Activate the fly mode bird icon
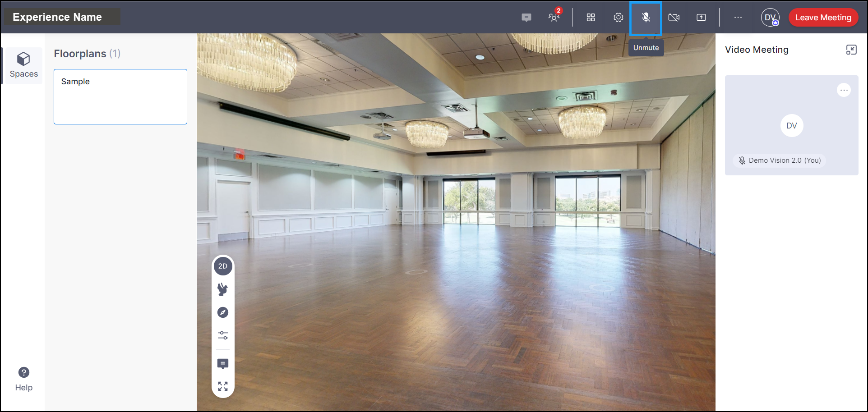The width and height of the screenshot is (868, 412). [223, 289]
